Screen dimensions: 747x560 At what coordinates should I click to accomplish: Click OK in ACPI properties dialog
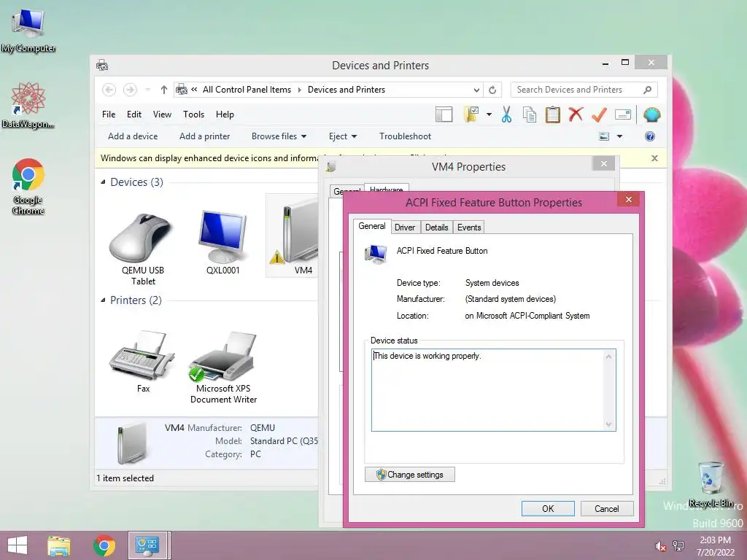coord(548,508)
